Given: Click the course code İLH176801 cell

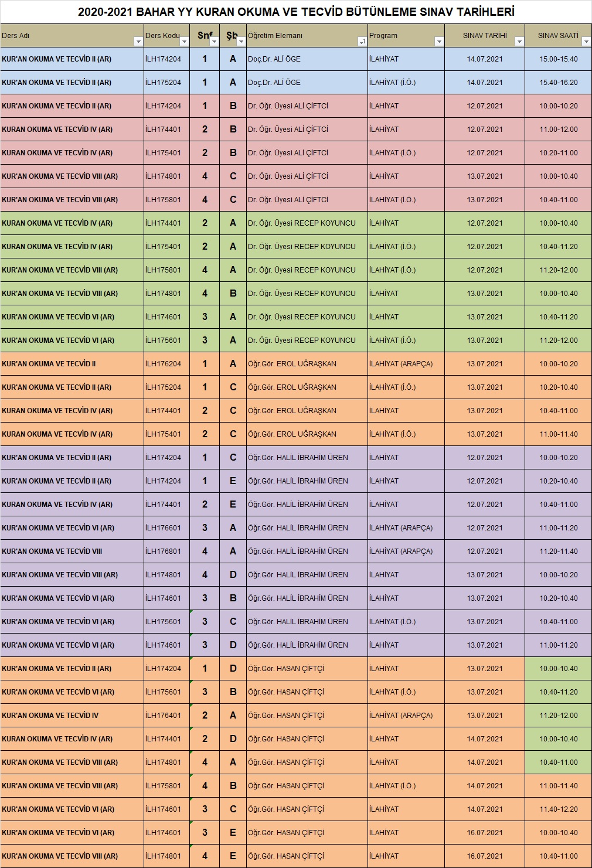Looking at the screenshot, I should click(x=166, y=552).
